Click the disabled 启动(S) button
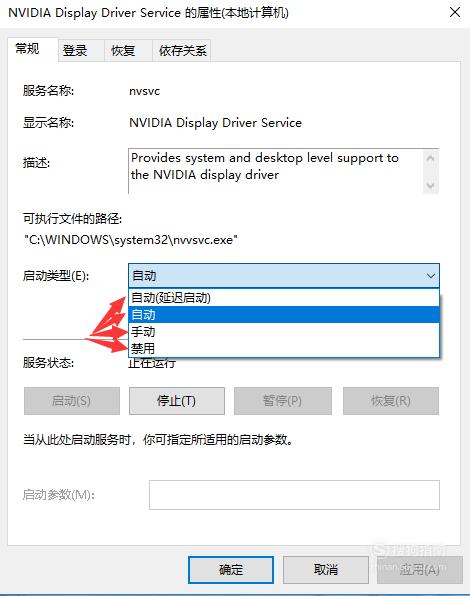The image size is (470, 596). point(72,401)
